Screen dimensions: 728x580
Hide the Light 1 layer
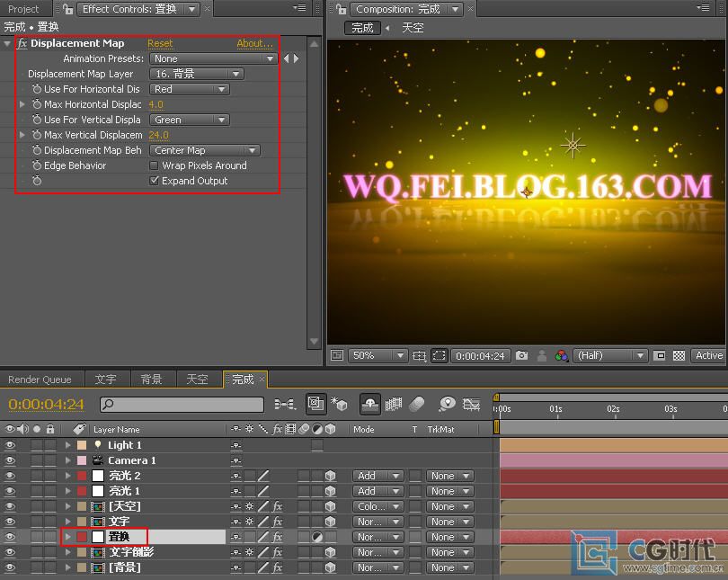10,445
